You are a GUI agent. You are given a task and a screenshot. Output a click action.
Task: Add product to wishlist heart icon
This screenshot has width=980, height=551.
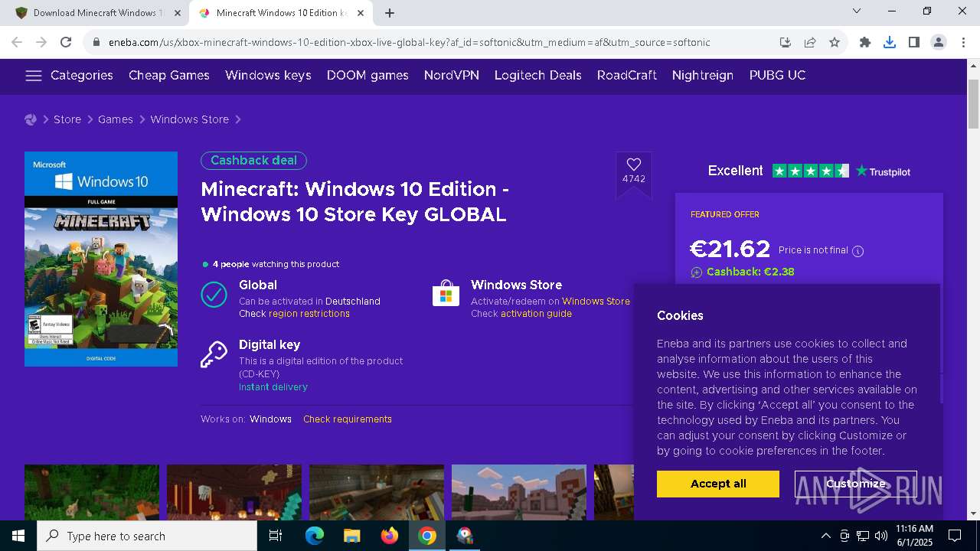point(634,165)
